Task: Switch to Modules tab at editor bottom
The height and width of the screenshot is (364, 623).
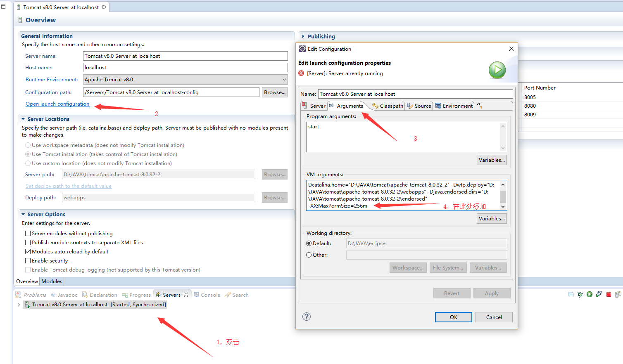Action: pyautogui.click(x=52, y=281)
